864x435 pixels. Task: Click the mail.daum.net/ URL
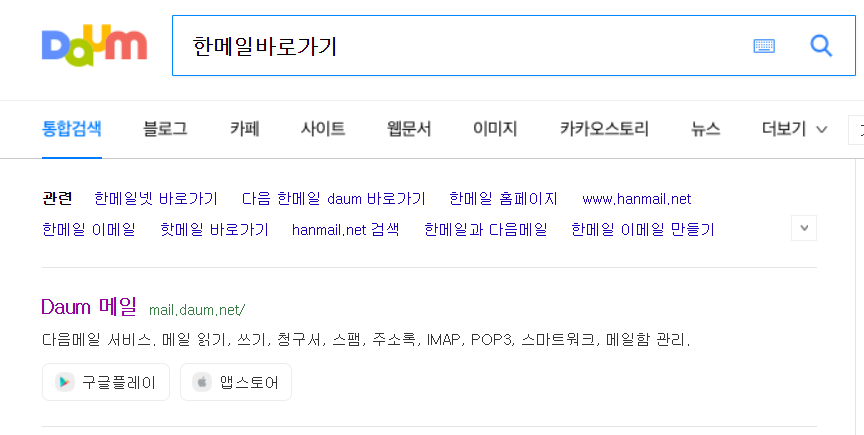click(x=197, y=310)
